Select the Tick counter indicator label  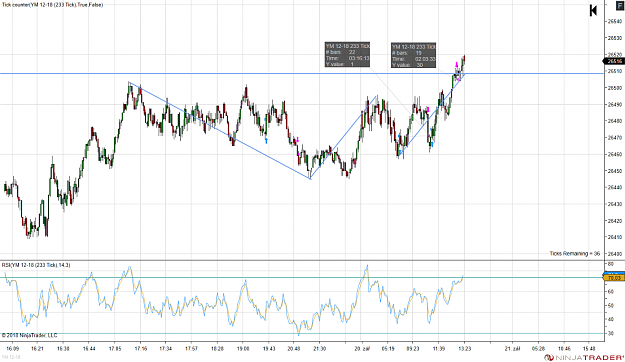point(52,5)
